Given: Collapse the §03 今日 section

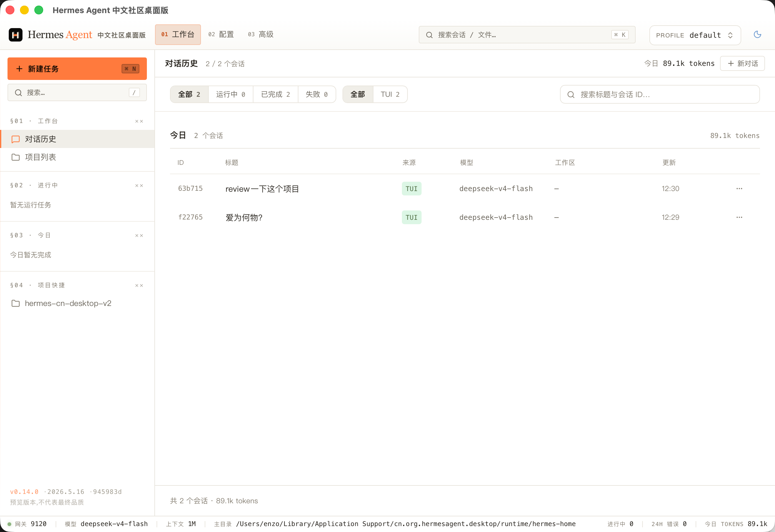Looking at the screenshot, I should [x=139, y=236].
